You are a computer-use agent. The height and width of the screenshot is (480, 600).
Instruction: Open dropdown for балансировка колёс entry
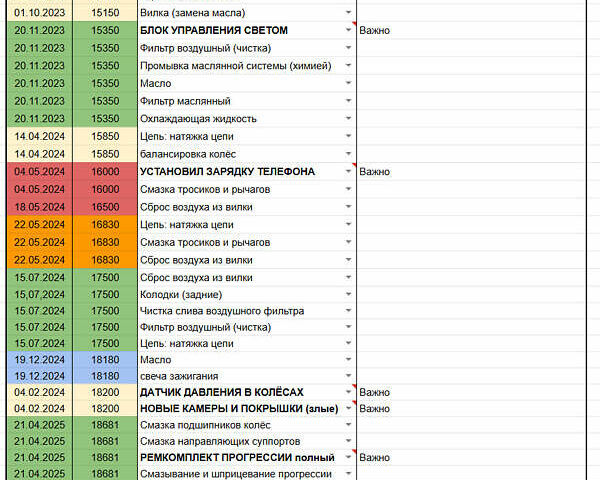coord(349,154)
